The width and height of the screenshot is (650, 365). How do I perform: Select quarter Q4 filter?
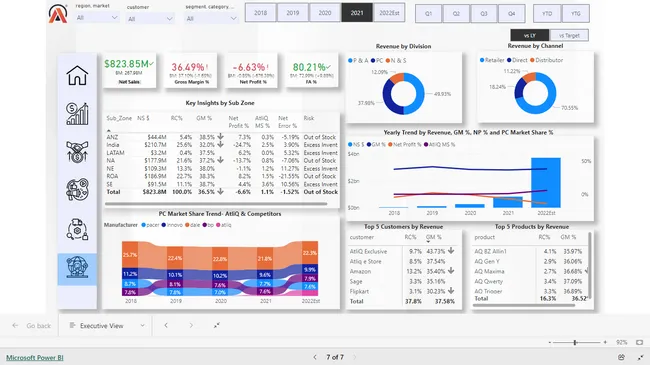(512, 13)
